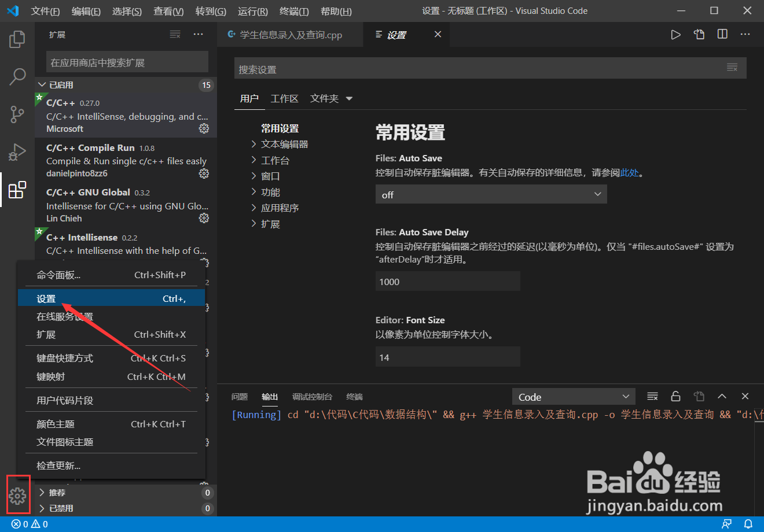Viewport: 764px width, 532px height.
Task: Follow the 此处 auto save link
Action: coord(630,172)
